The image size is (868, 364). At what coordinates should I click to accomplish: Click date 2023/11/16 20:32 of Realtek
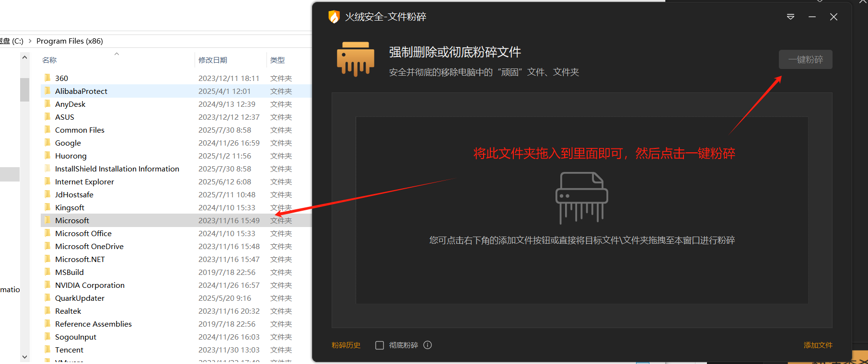point(229,311)
